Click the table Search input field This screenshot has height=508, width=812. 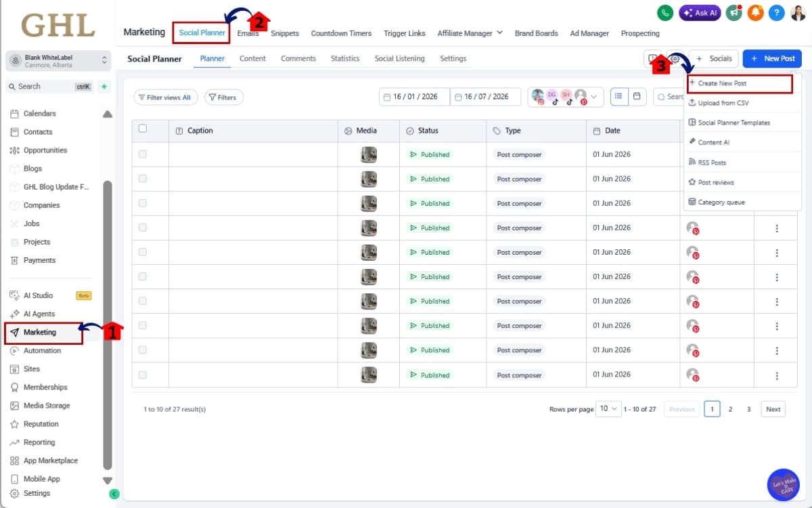[x=670, y=97]
